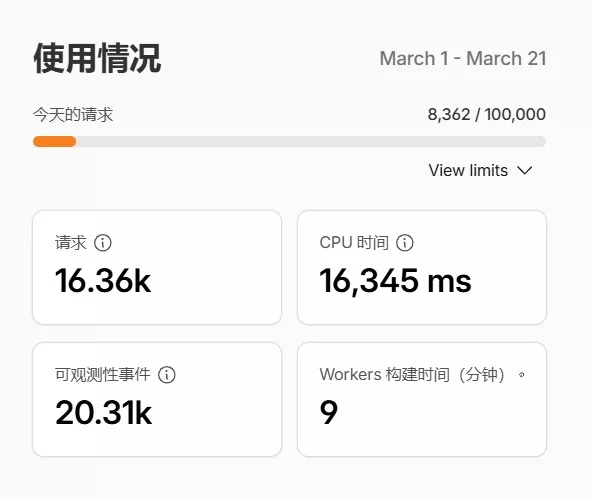The width and height of the screenshot is (592, 499).
Task: Open info icon next to CPU 时间
Action: 405,243
